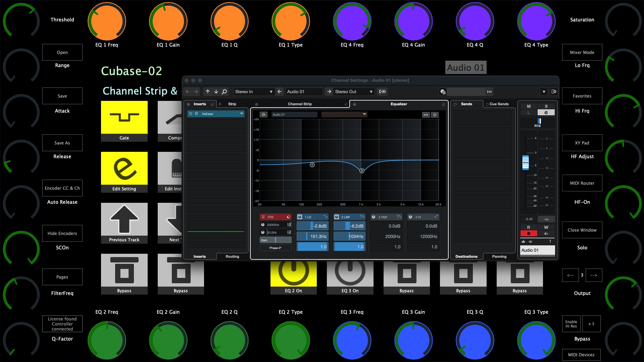Go to next channel with down arrow
This screenshot has height=362, width=644.
coord(216,92)
